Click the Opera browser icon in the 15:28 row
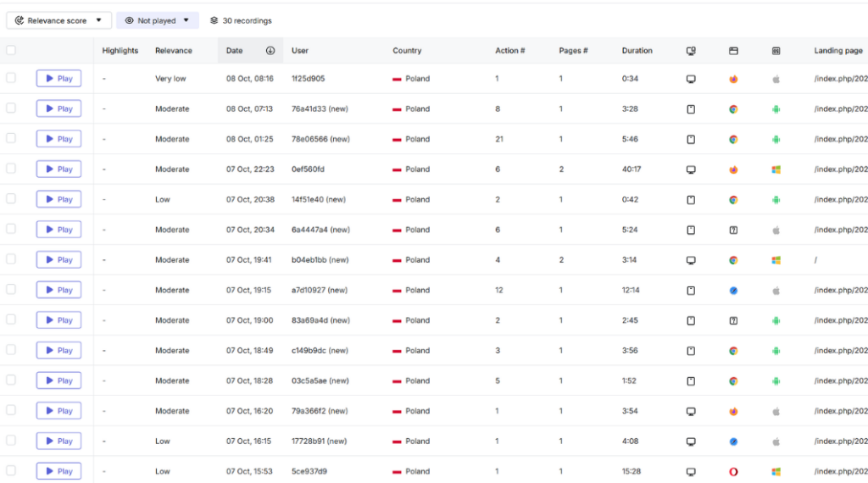The image size is (868, 483). click(x=733, y=471)
